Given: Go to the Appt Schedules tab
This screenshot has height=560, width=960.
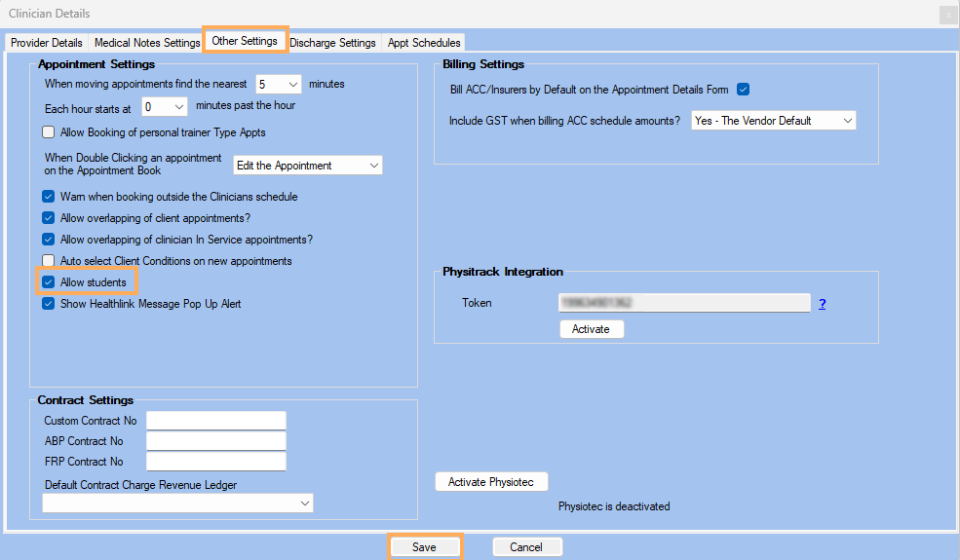Looking at the screenshot, I should pyautogui.click(x=424, y=43).
